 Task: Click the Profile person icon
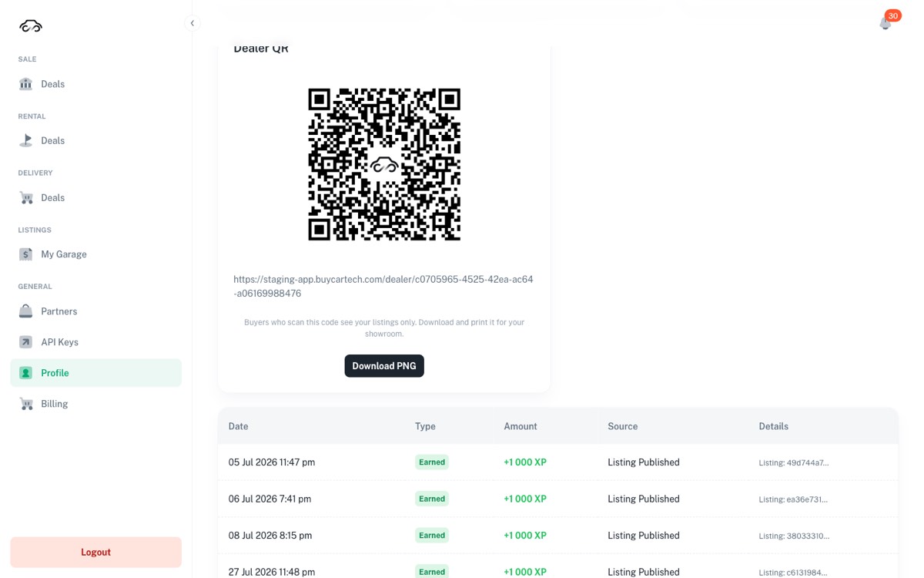tap(26, 373)
